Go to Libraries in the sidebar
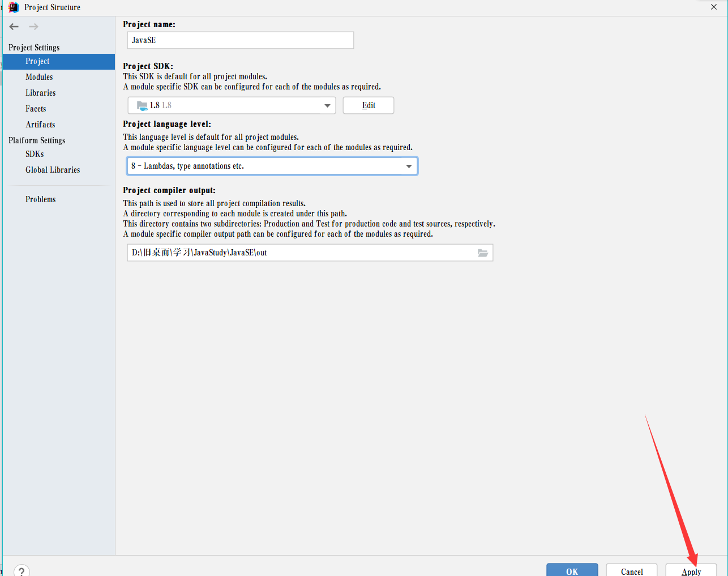The width and height of the screenshot is (728, 576). [x=40, y=93]
